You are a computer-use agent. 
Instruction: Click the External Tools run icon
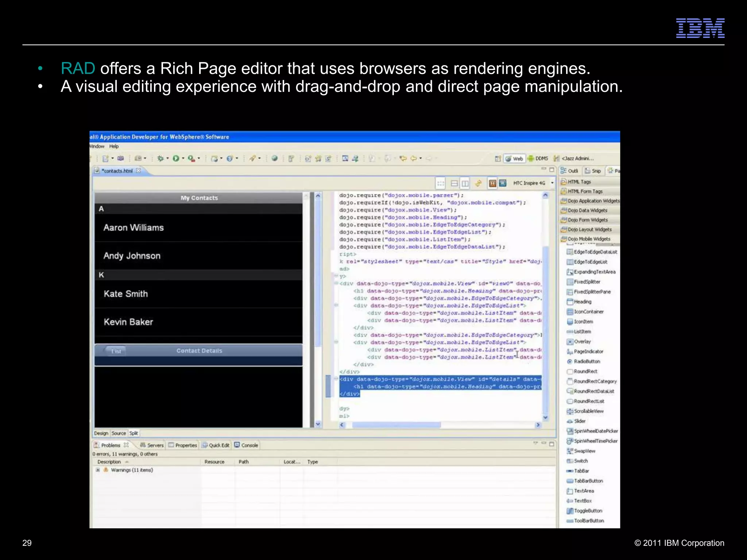(191, 158)
